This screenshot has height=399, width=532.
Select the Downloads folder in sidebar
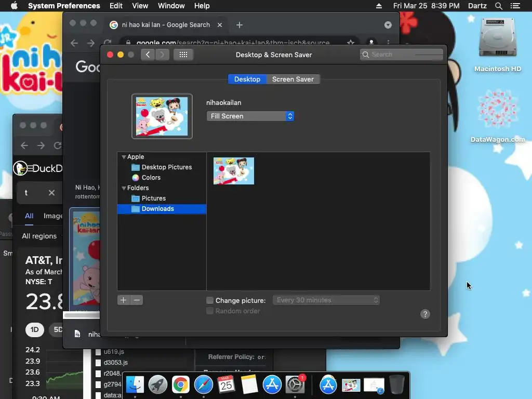coord(162,209)
